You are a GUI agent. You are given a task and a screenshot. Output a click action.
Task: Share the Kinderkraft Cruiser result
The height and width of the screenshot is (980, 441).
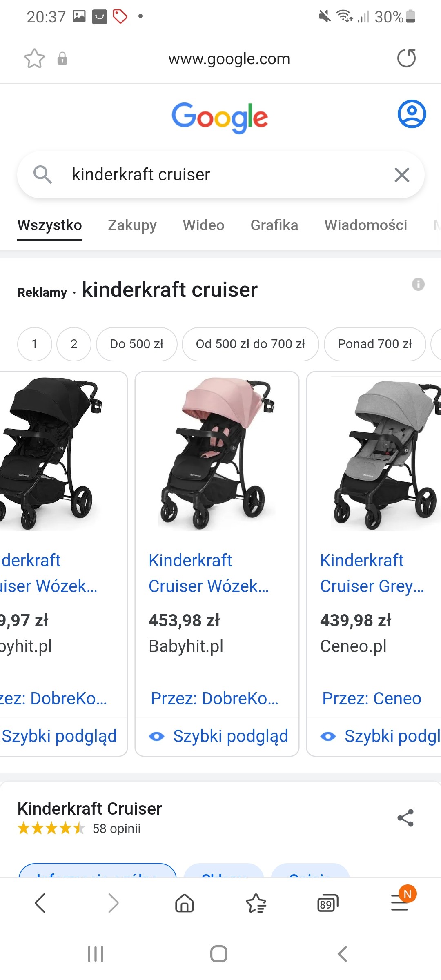tap(405, 817)
